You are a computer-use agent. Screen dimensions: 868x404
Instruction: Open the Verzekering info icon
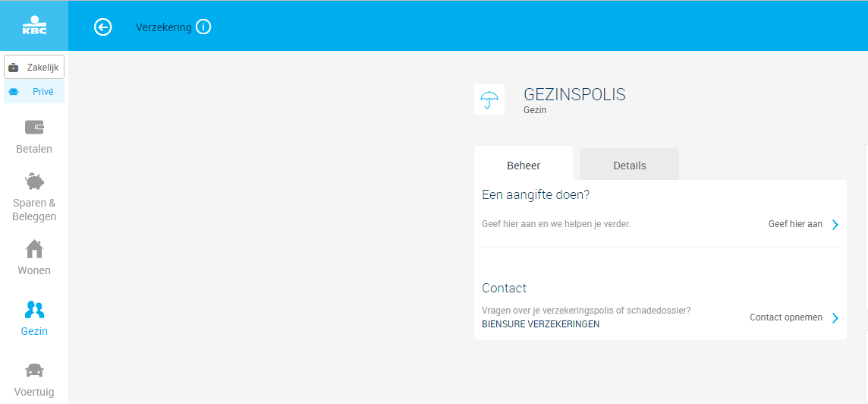(x=203, y=27)
